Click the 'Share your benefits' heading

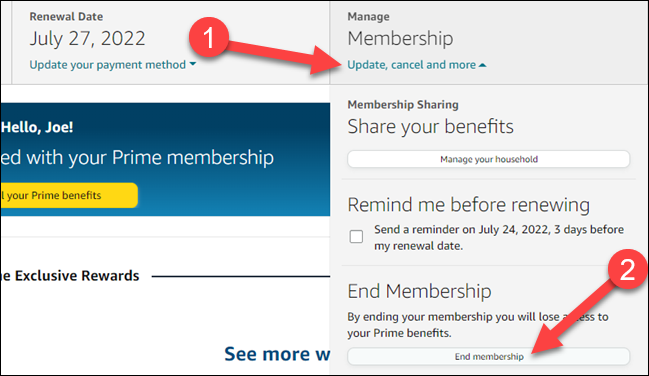tap(430, 127)
